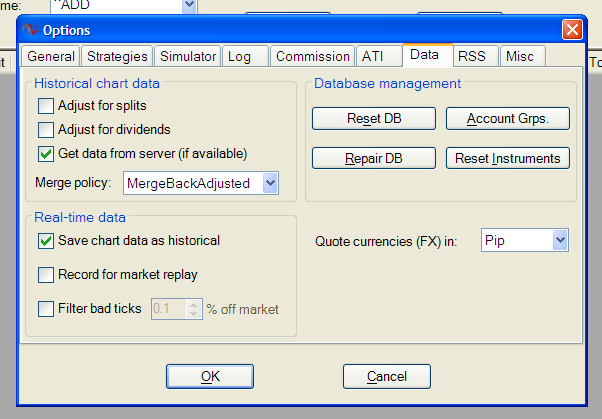Open the Misc tab
602x419 pixels.
click(523, 56)
